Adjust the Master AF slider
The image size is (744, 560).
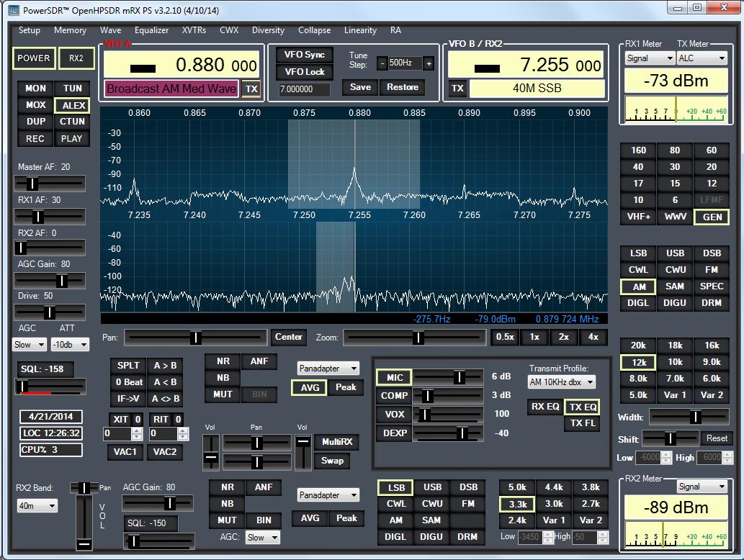[x=50, y=183]
